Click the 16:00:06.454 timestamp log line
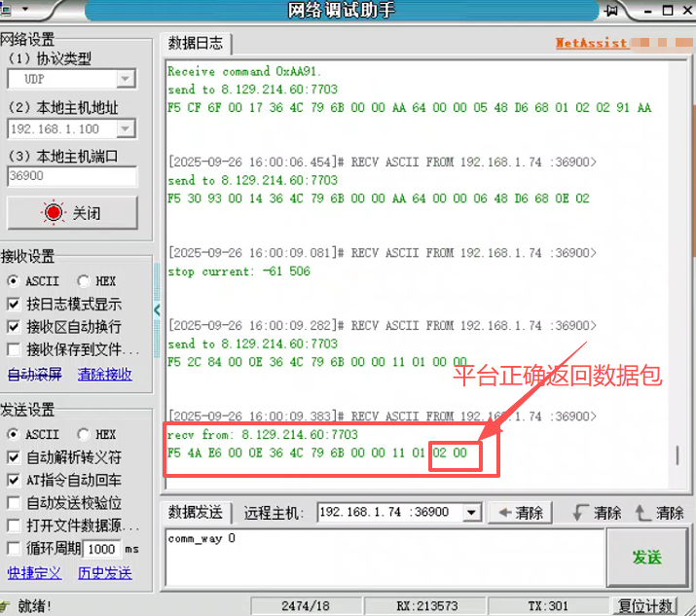The image size is (696, 616). tap(383, 162)
